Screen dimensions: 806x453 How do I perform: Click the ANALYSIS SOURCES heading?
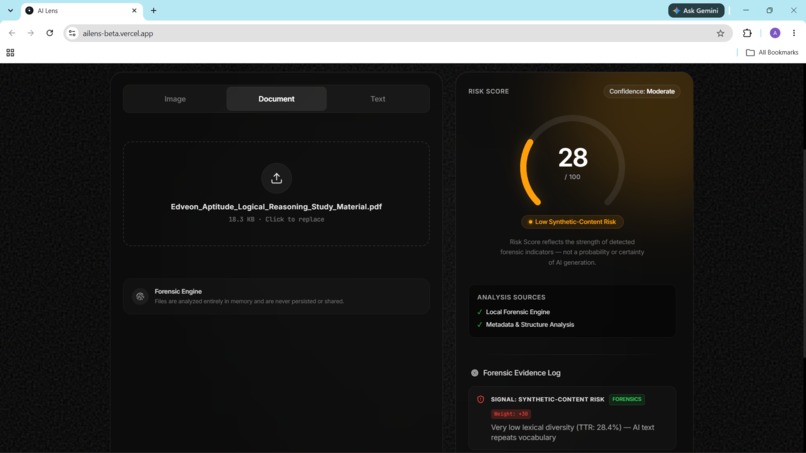[x=511, y=297]
